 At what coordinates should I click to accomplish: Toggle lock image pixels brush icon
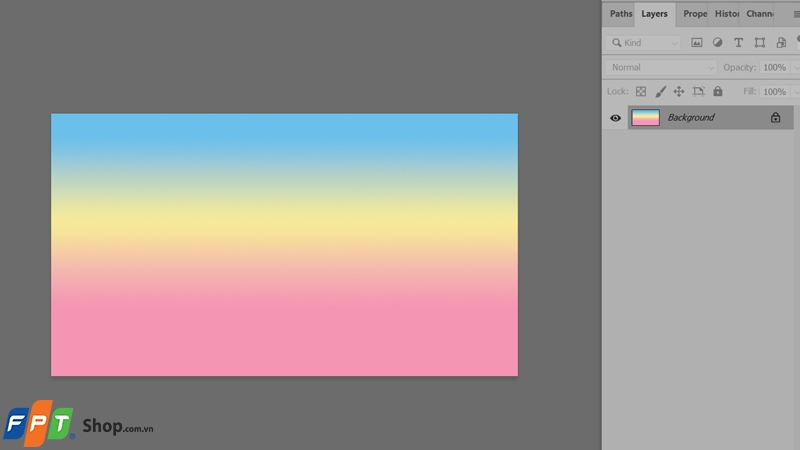pos(660,91)
